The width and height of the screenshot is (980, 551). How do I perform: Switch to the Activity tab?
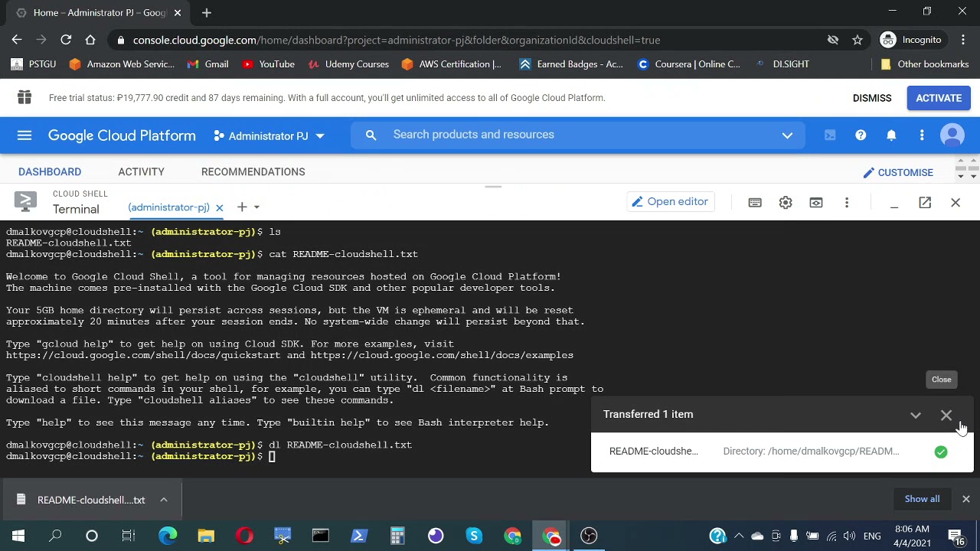click(x=141, y=171)
